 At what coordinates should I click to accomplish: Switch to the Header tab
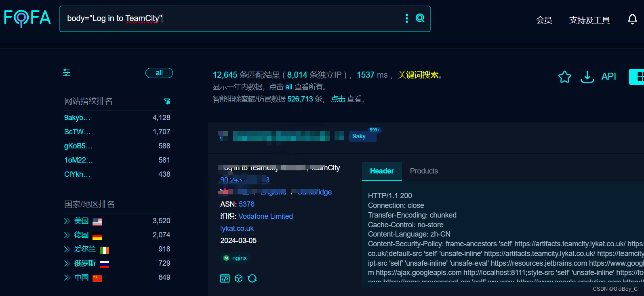pos(382,171)
